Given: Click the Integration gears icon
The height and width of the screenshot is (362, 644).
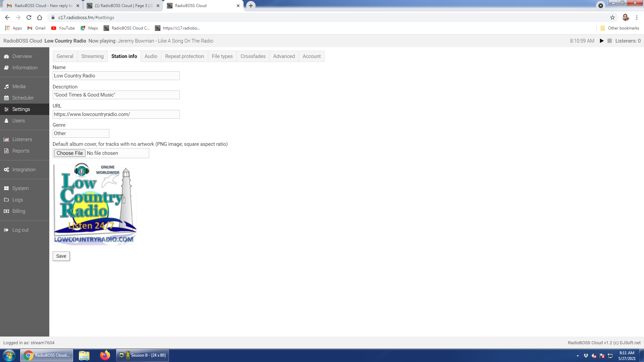Looking at the screenshot, I should [x=6, y=170].
